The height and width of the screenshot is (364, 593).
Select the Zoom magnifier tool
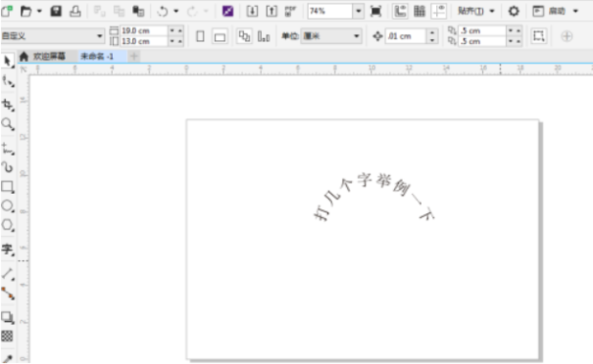click(x=8, y=124)
